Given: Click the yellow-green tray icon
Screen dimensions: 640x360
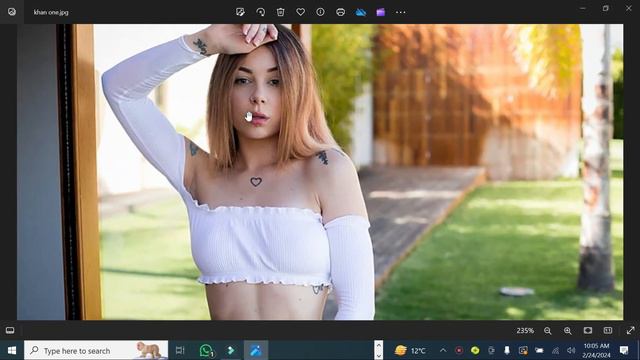Looking at the screenshot, I should click(475, 350).
